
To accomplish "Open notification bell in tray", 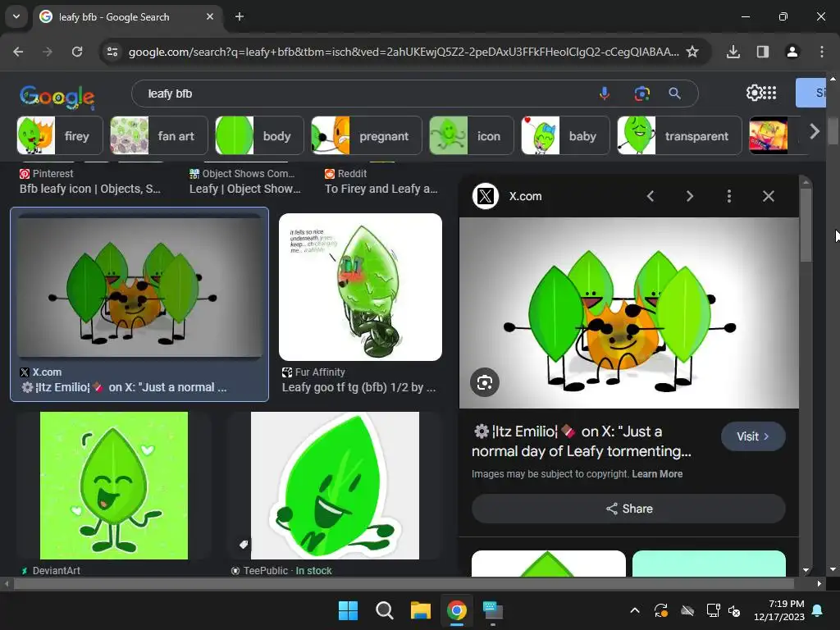I will pyautogui.click(x=818, y=610).
